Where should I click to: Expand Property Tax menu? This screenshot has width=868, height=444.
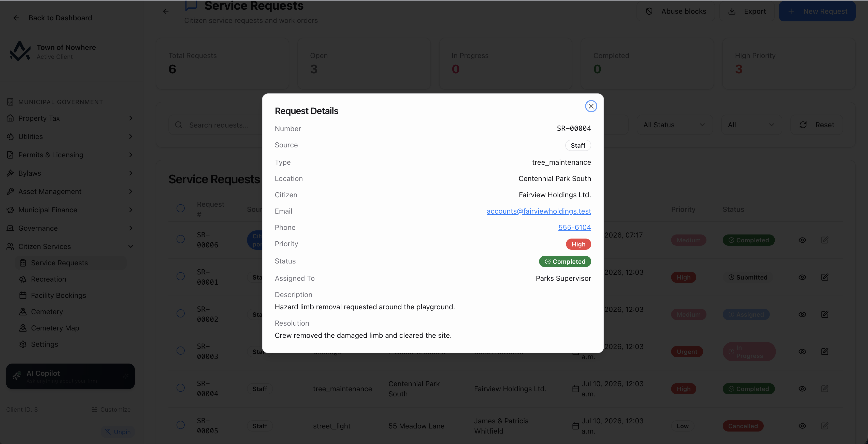click(70, 118)
